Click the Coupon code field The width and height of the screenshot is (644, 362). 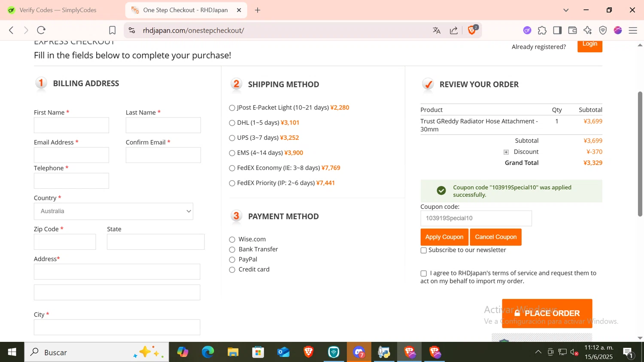[476, 218]
